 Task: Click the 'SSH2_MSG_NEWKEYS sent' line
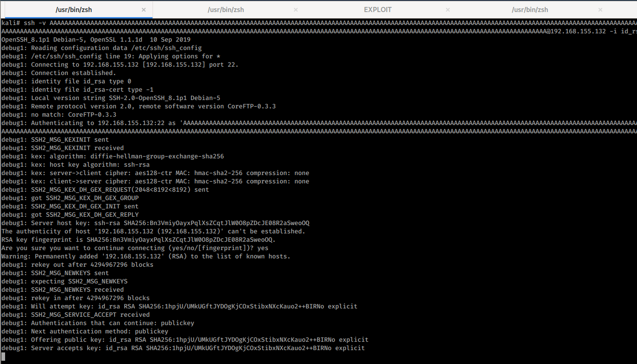click(55, 273)
